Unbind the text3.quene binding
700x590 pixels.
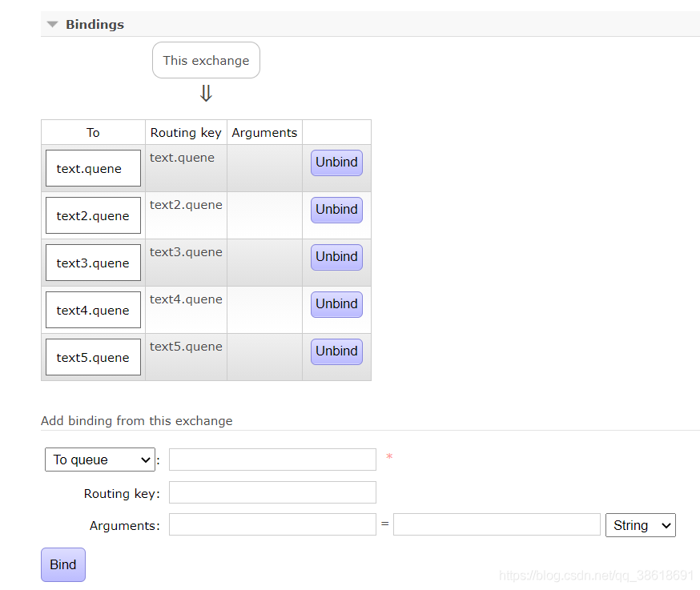pyautogui.click(x=336, y=257)
